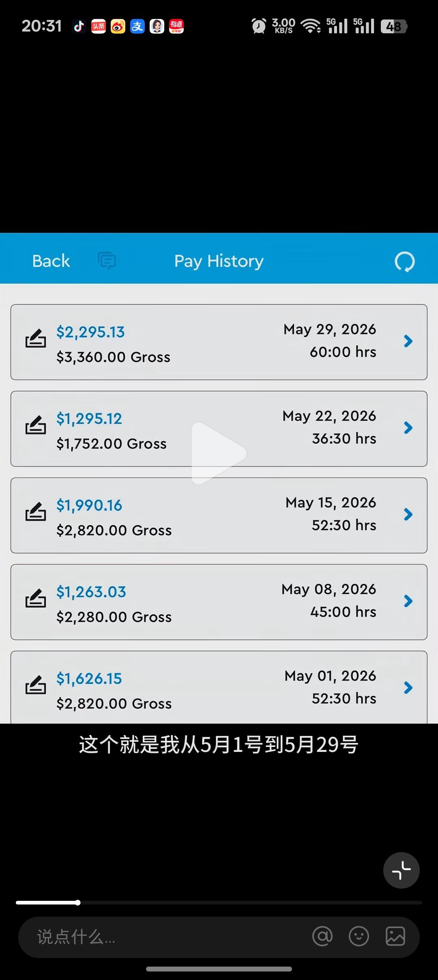This screenshot has width=438, height=980.
Task: Tap the paycheck icon next to $1,990.16
Action: coord(36,512)
